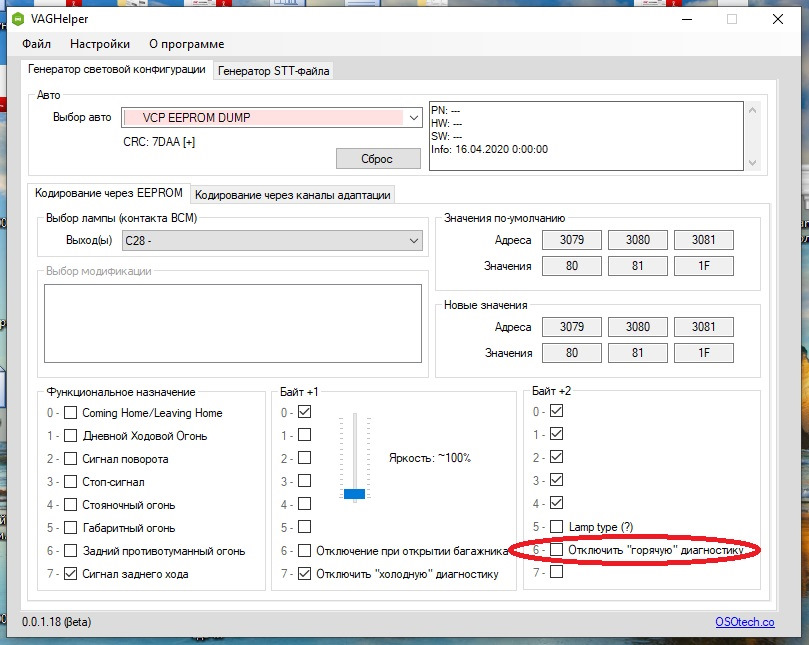
Task: Expand the Выбор авто dropdown
Action: click(413, 118)
